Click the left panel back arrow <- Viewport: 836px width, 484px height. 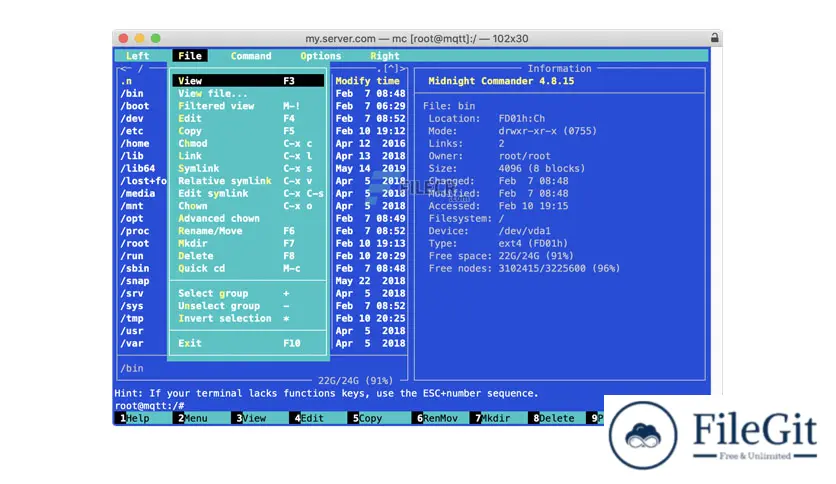click(126, 68)
